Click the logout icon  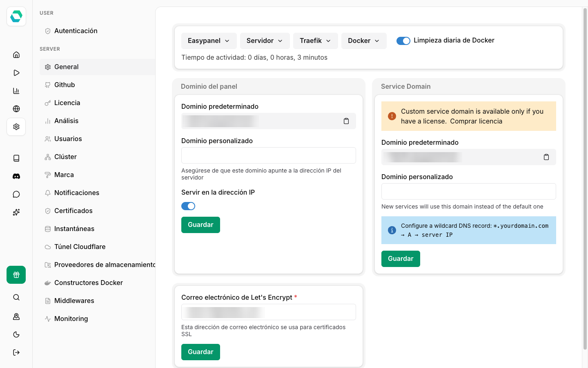[x=16, y=352]
